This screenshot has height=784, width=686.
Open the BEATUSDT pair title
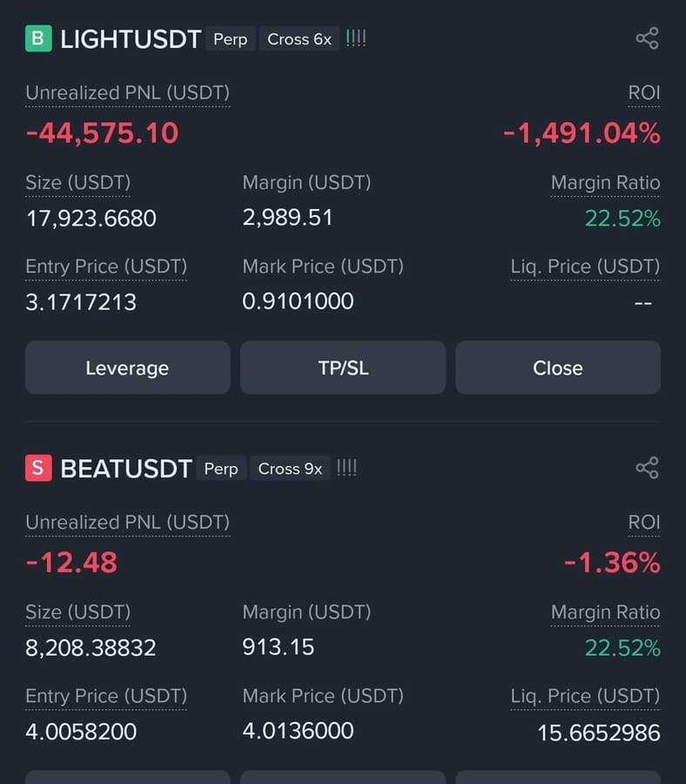[x=126, y=469]
